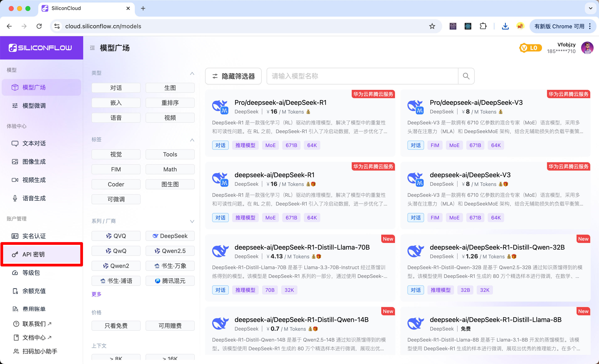Open 模型广场 in the sidebar
Image resolution: width=599 pixels, height=364 pixels.
[41, 87]
